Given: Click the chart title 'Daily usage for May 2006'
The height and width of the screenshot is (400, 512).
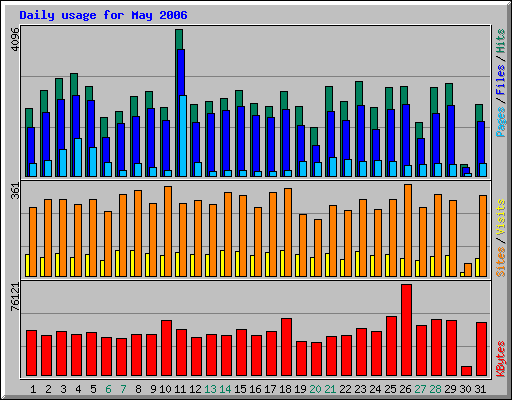Looking at the screenshot, I should point(103,15).
